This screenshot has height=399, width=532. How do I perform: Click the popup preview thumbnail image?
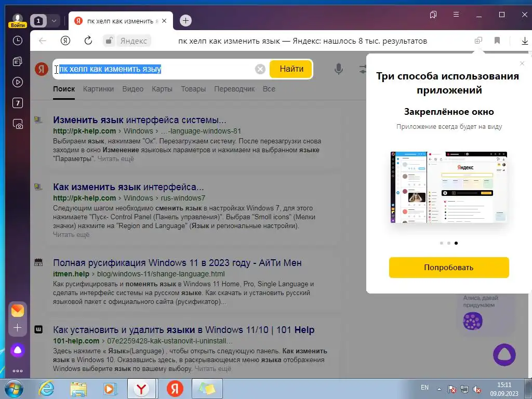point(448,187)
